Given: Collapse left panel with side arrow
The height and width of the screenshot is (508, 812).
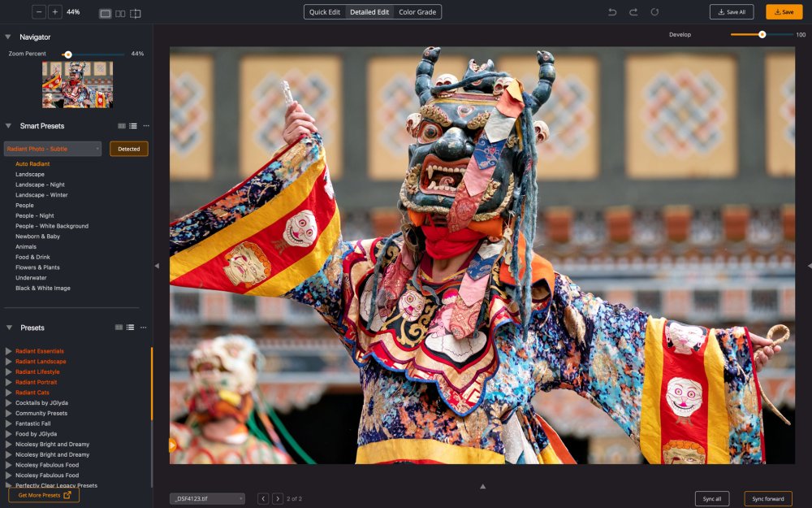Looking at the screenshot, I should click(x=157, y=266).
